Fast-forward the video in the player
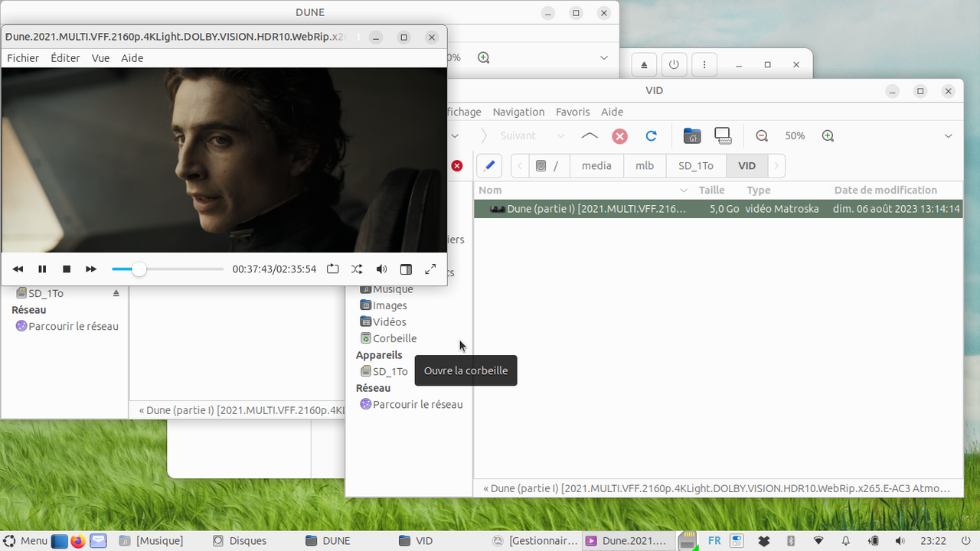The height and width of the screenshot is (551, 980). pyautogui.click(x=91, y=269)
